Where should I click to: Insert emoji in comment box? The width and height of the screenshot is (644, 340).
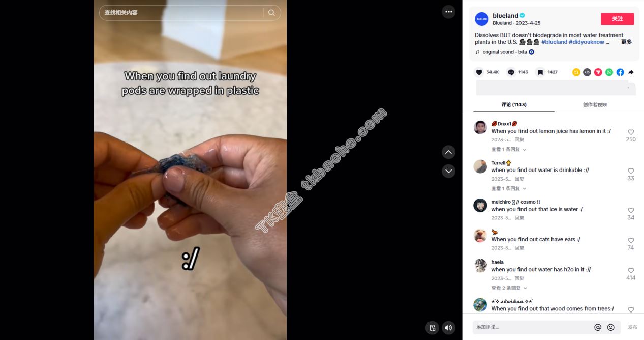click(x=611, y=327)
